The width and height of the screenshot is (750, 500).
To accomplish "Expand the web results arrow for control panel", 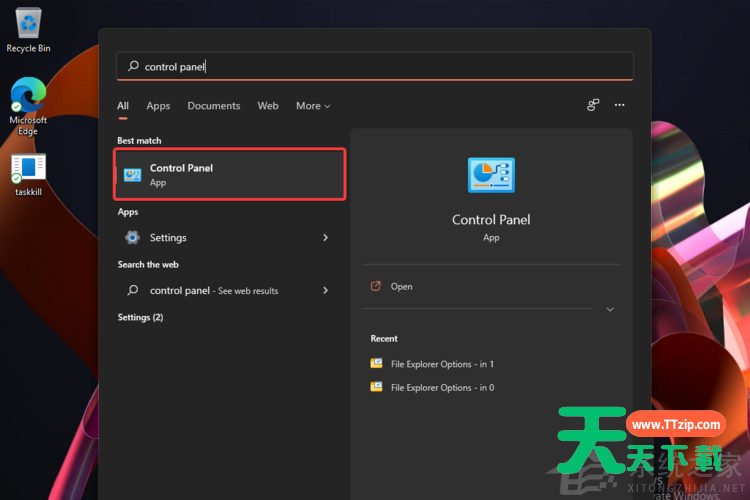I will (325, 290).
